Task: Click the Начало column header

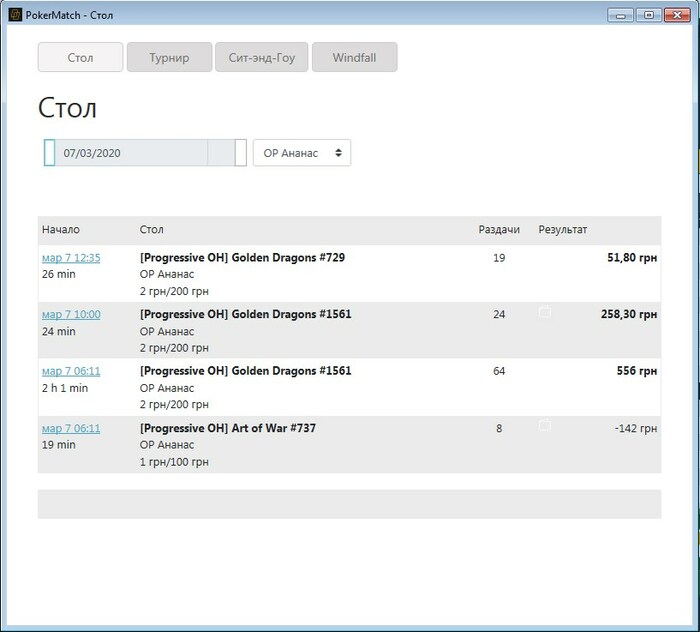Action: [x=61, y=229]
